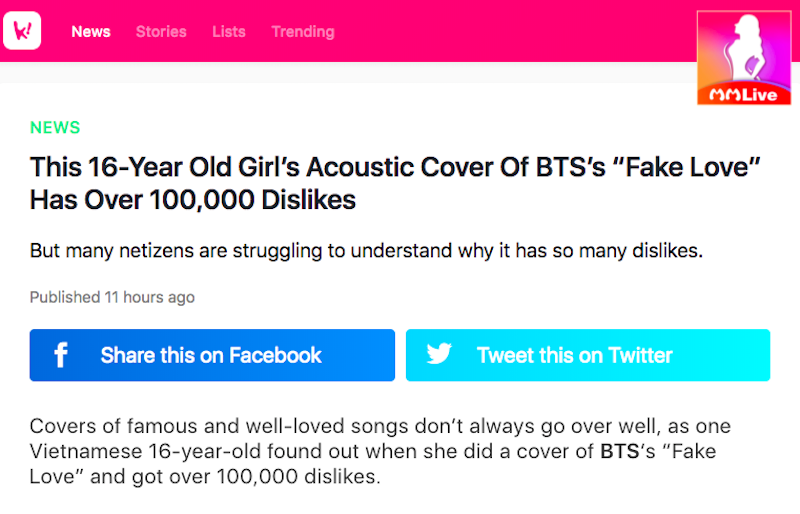Viewport: 800px width, 514px height.
Task: Open the Koreaboo logo home icon
Action: (x=22, y=31)
